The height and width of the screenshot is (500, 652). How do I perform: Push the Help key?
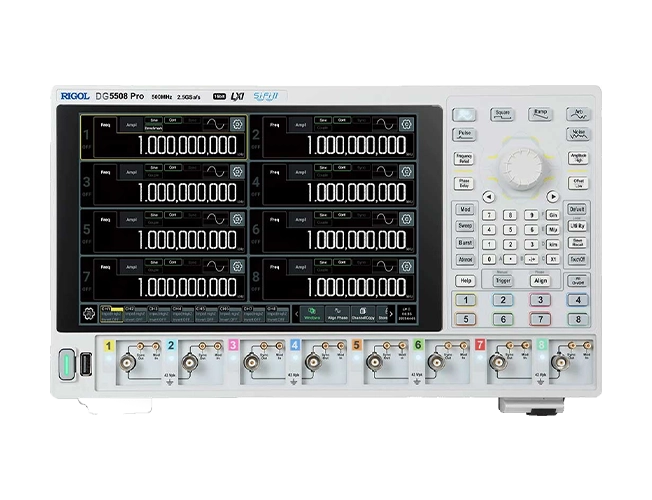465,281
